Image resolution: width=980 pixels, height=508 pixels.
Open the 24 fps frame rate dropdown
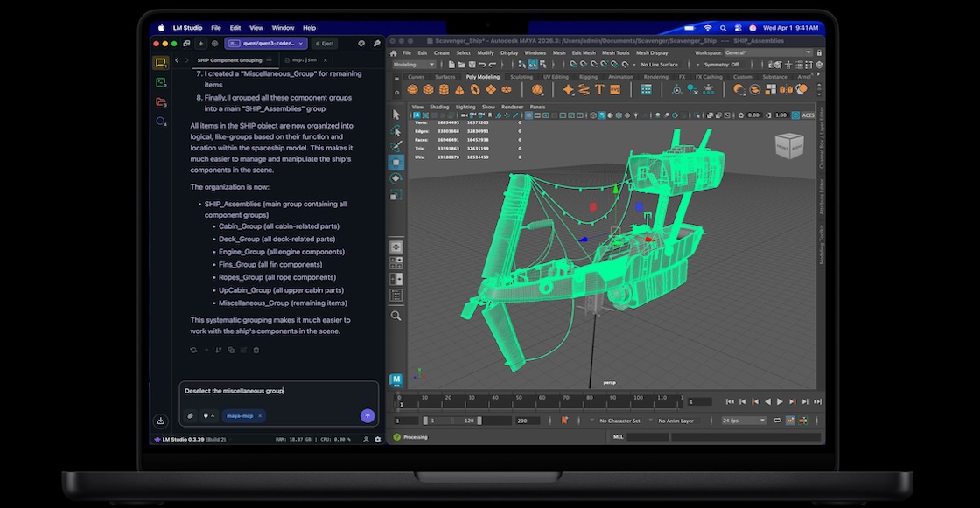743,421
